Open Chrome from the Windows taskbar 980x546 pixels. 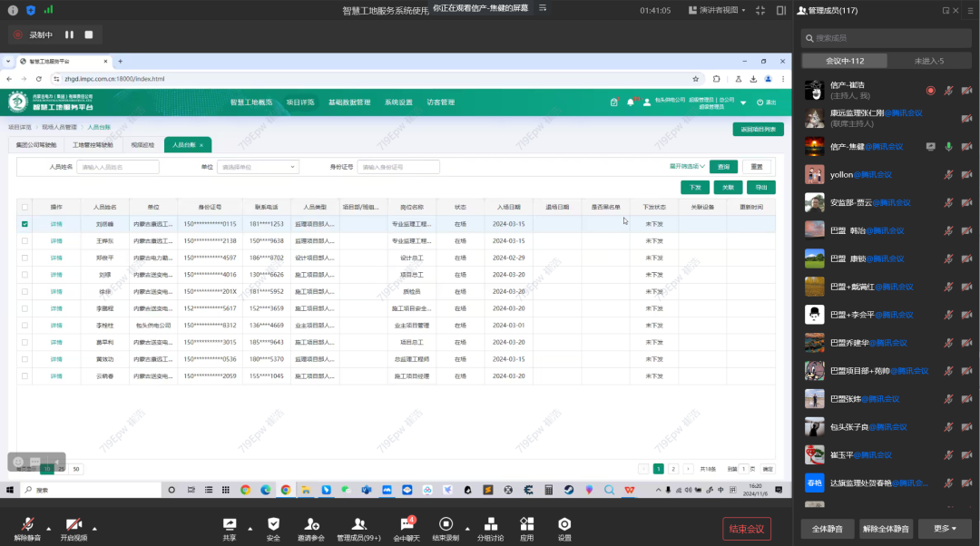point(286,490)
